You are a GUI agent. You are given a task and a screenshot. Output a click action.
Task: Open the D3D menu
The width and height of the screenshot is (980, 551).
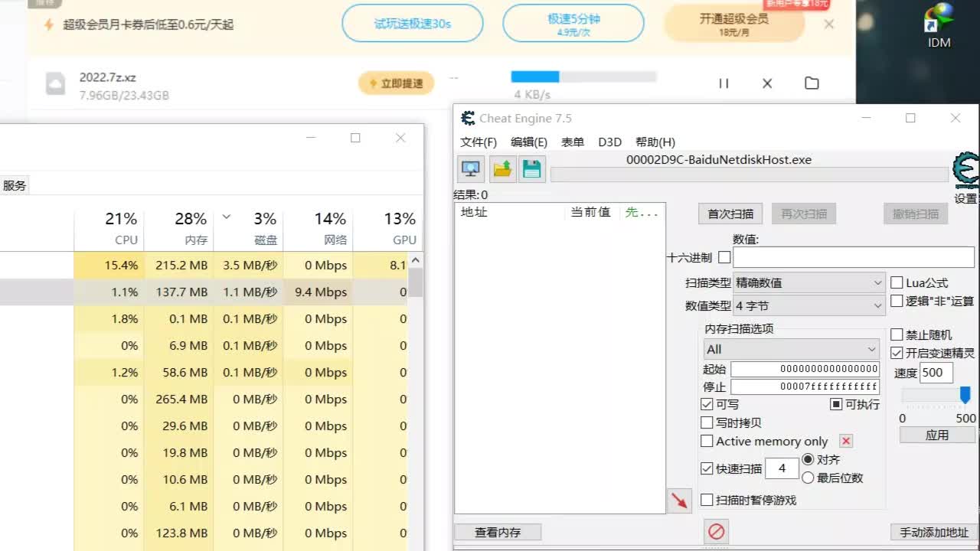click(609, 142)
